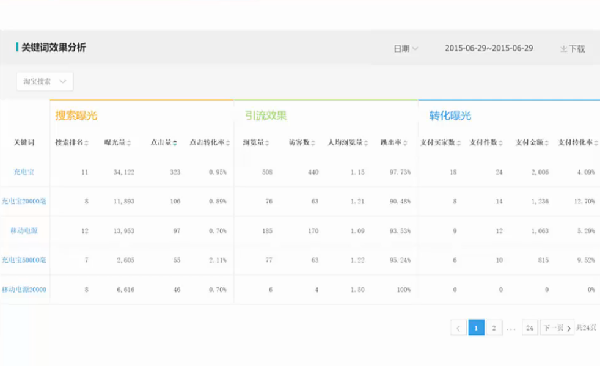
Task: Open keyword link 移动电源20000
Action: 24,289
